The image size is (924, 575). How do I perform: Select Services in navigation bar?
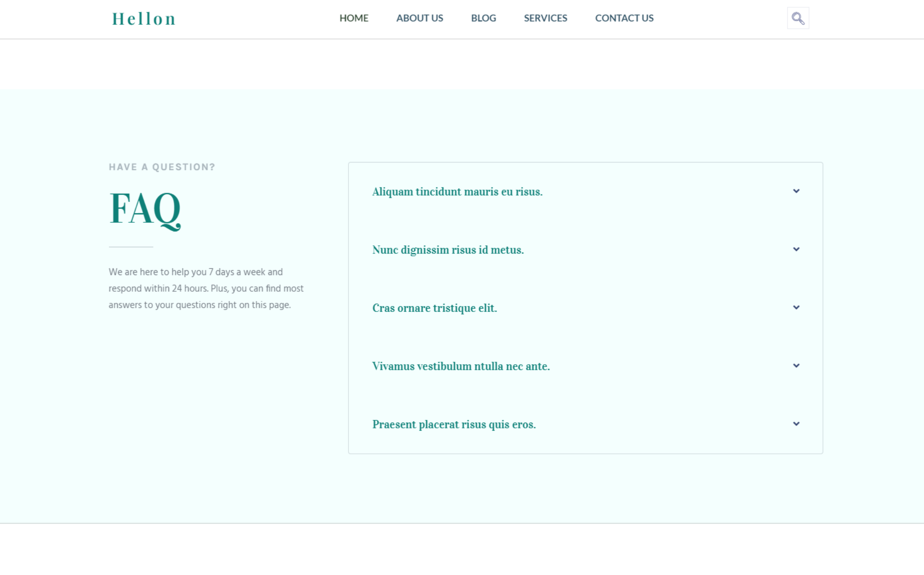click(x=545, y=18)
